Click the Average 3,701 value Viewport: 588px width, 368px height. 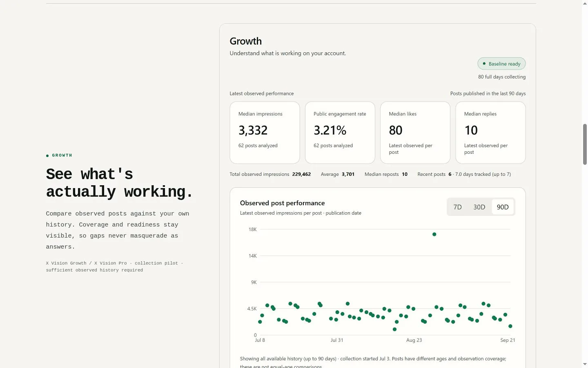point(348,174)
